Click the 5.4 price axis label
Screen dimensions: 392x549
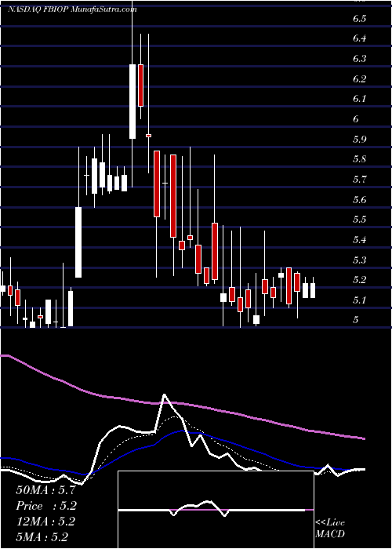pyautogui.click(x=360, y=240)
